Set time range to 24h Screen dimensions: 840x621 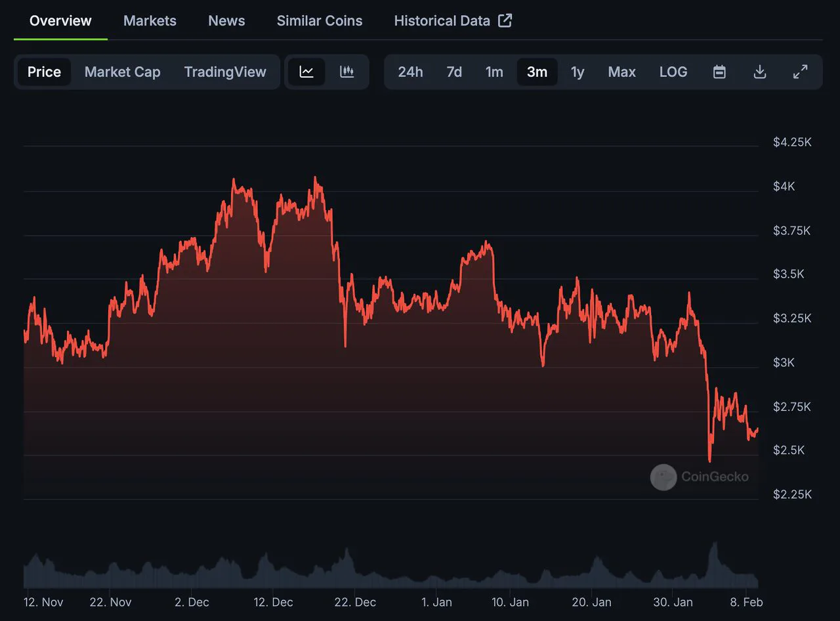pos(410,72)
